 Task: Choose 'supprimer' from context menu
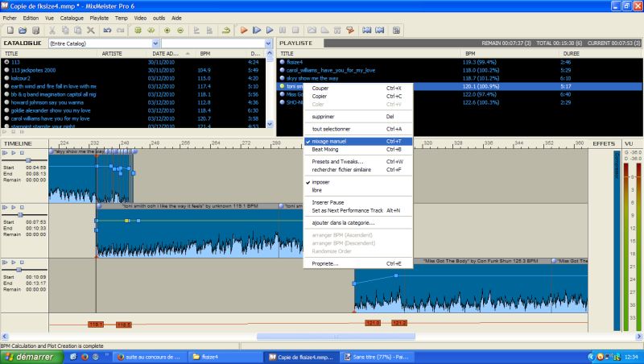358,117
